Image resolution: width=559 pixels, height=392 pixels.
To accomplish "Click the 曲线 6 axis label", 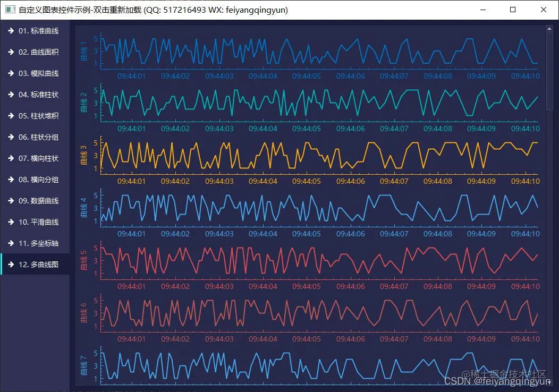I will click(84, 313).
